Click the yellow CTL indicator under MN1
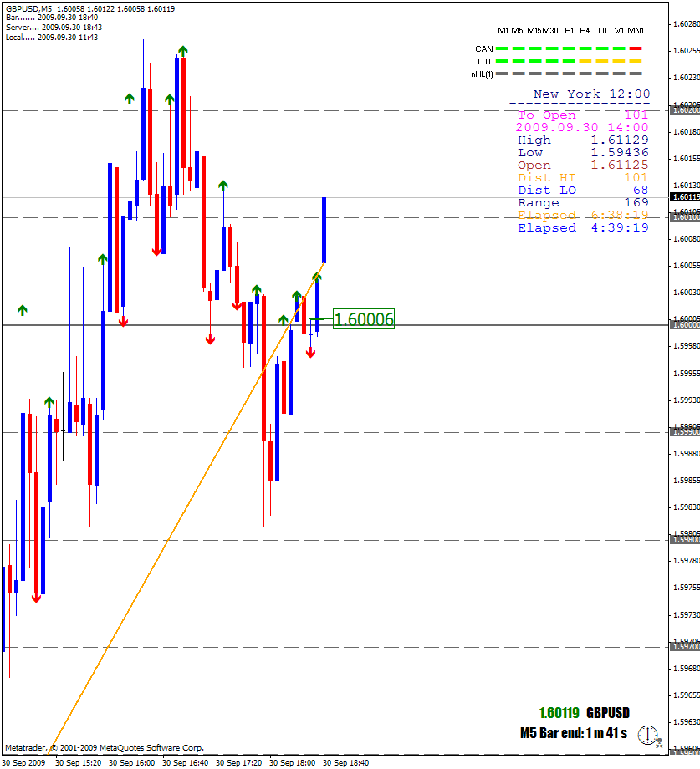The width and height of the screenshot is (700, 769). (636, 61)
